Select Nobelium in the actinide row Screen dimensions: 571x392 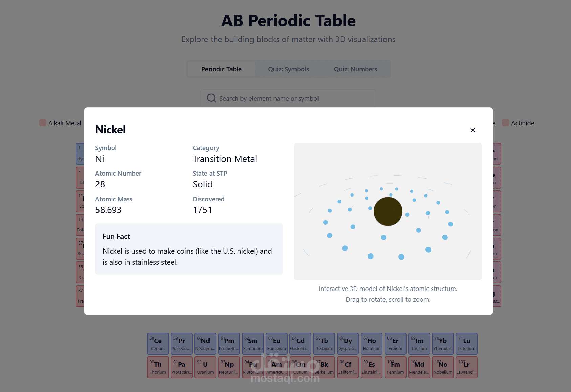(443, 367)
